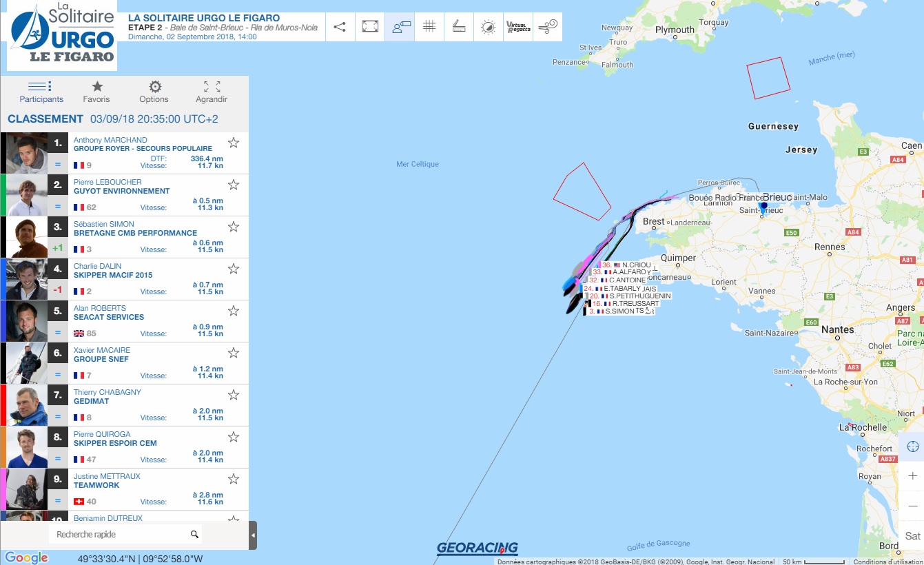Favorite Pierre LEBOUCHER with star
The image size is (924, 565).
point(234,185)
